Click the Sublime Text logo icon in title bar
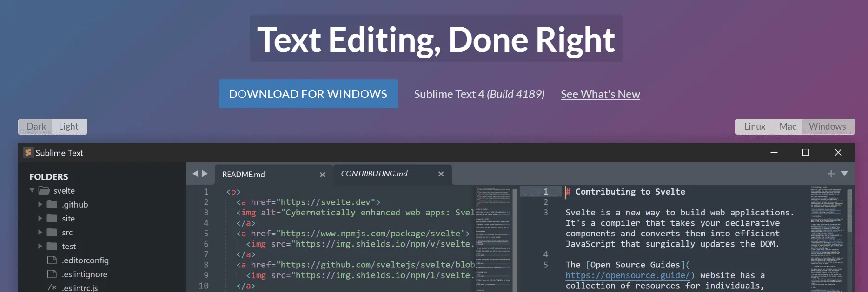The image size is (868, 292). coord(28,152)
